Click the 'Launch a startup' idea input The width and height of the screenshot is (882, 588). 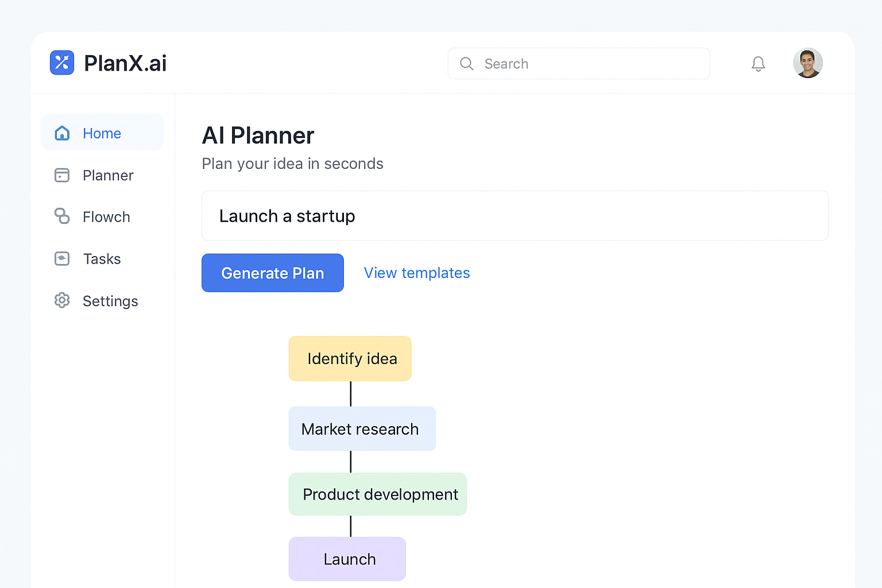(514, 216)
